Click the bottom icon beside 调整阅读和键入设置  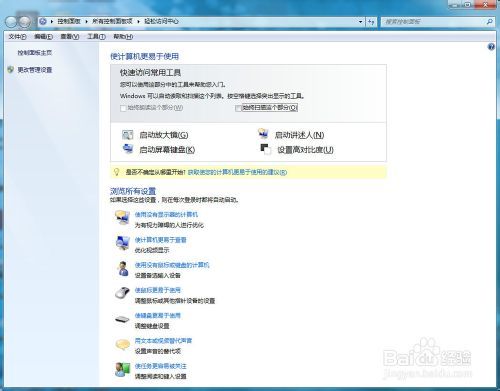coord(122,369)
